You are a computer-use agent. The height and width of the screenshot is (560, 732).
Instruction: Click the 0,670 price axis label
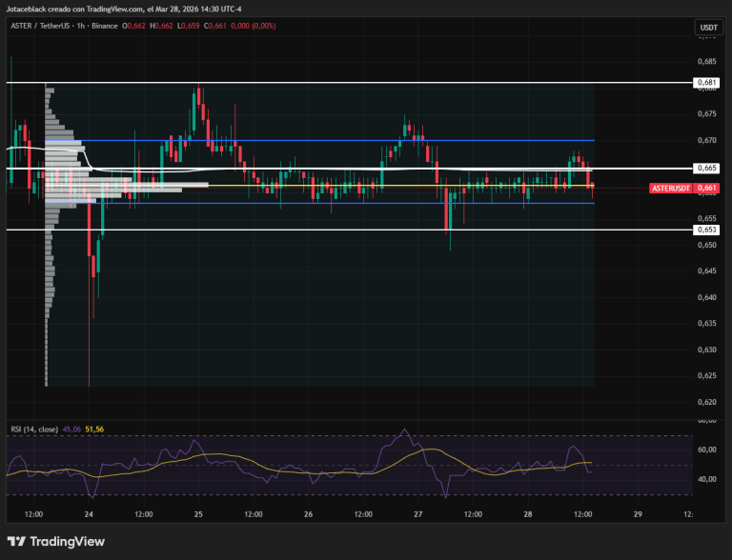click(706, 140)
